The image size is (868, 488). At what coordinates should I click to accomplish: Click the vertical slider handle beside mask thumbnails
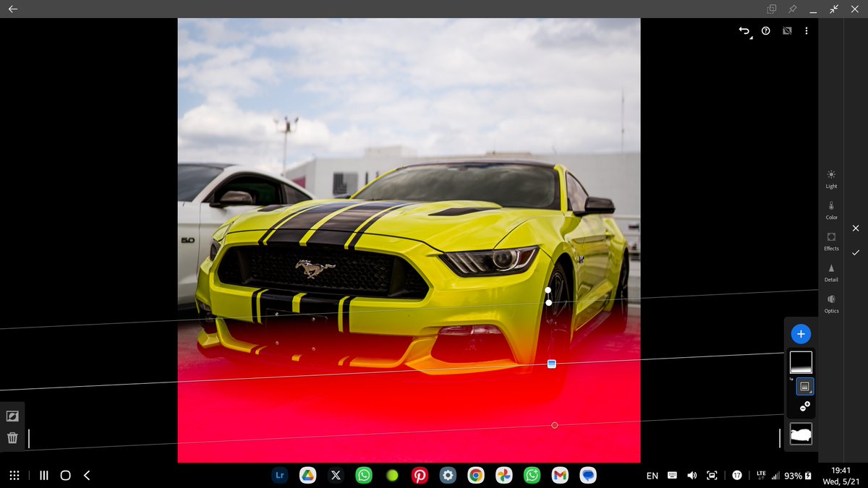tap(780, 437)
